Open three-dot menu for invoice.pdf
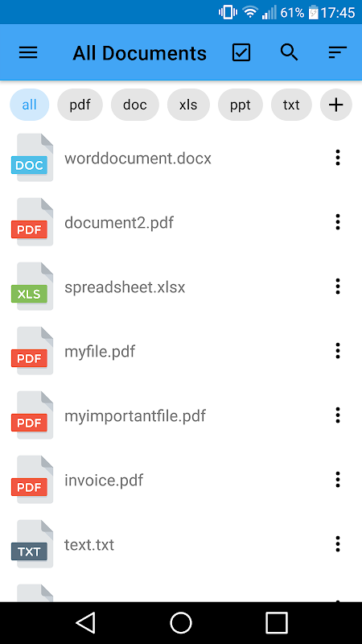 (338, 479)
